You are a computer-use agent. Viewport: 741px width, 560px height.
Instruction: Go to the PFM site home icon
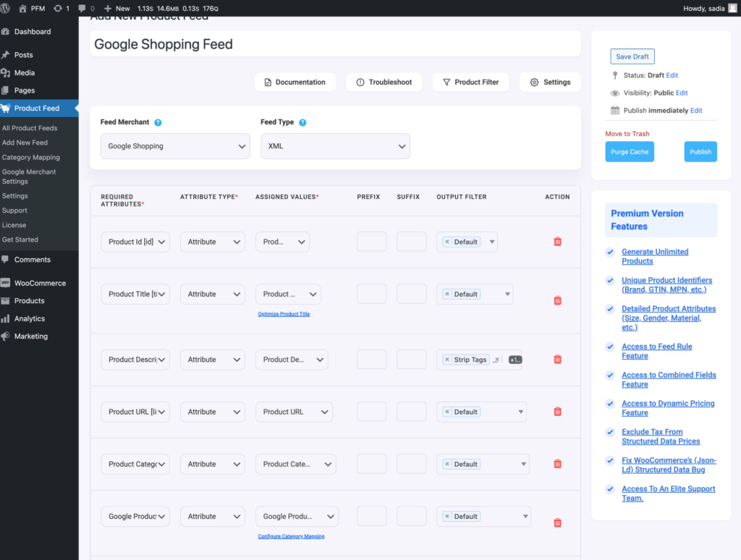click(22, 9)
